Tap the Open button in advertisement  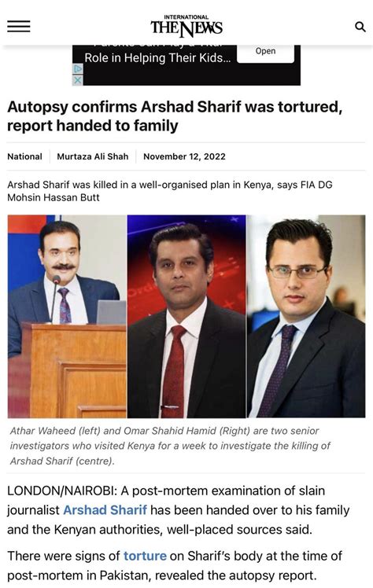266,53
